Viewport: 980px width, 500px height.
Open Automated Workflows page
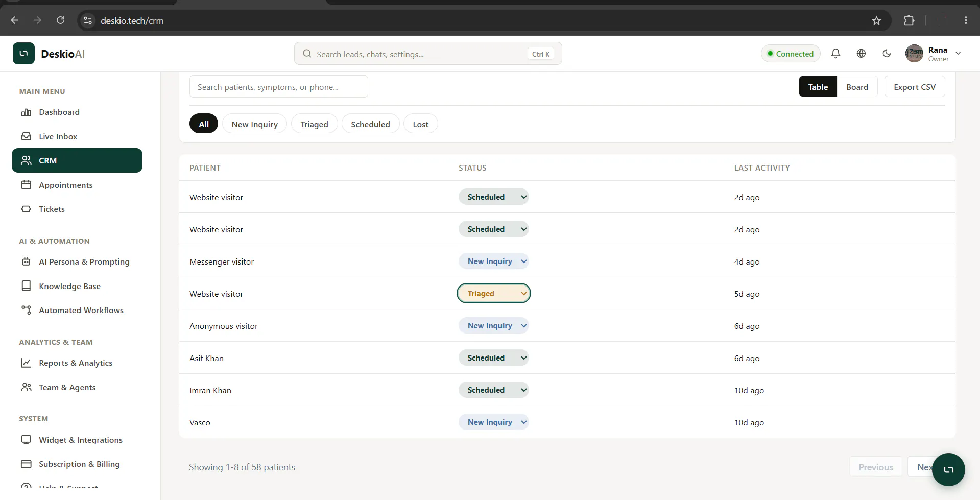(77, 310)
